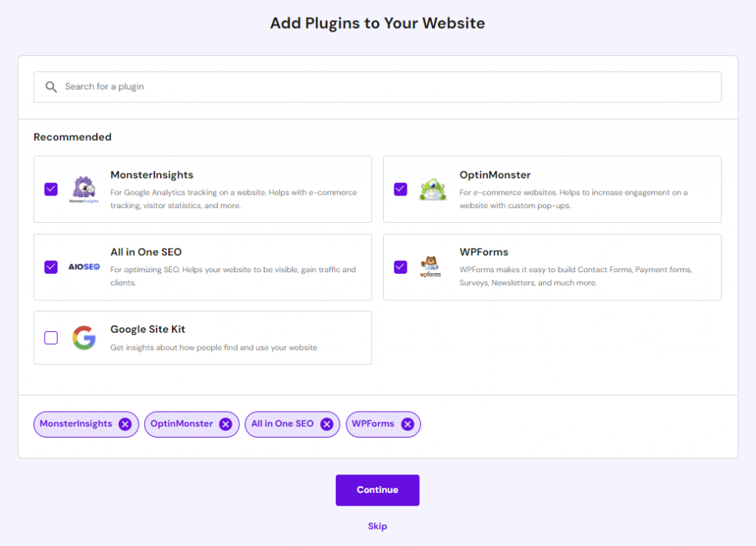Click the WPForms bear logo

click(430, 266)
